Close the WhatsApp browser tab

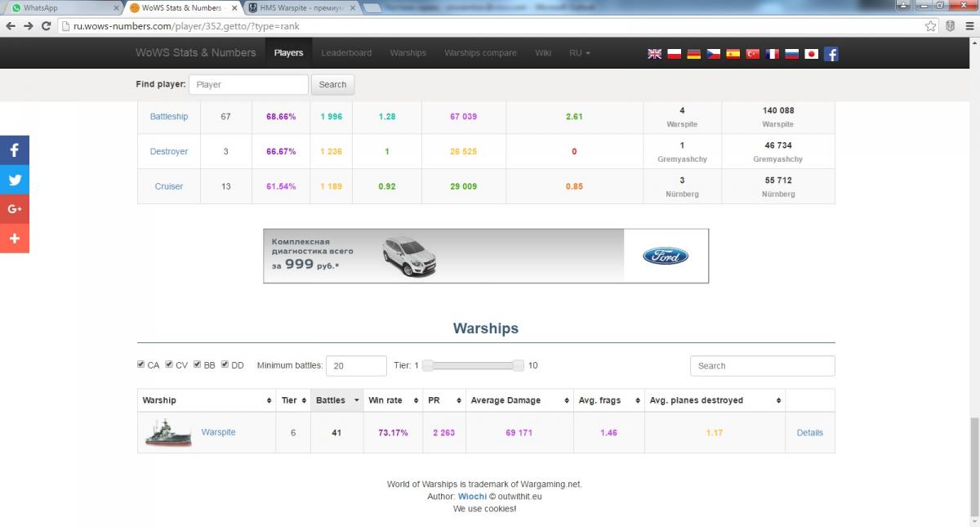click(114, 7)
